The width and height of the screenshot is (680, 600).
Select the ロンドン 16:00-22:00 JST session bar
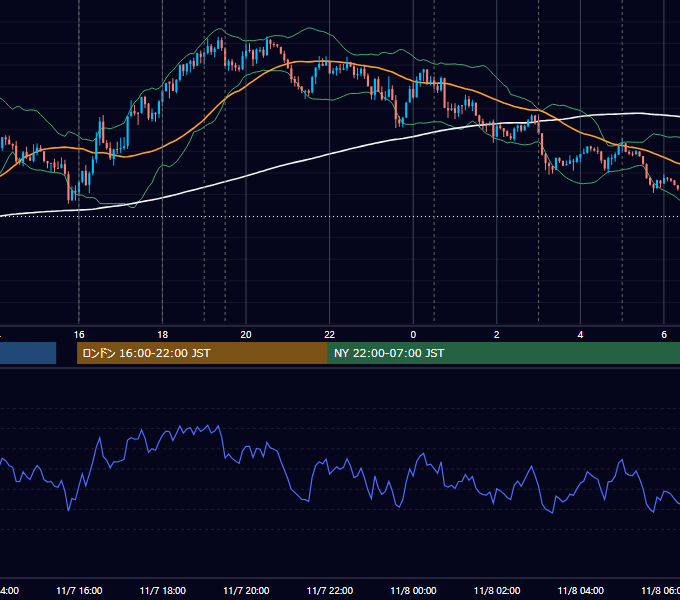(x=202, y=353)
